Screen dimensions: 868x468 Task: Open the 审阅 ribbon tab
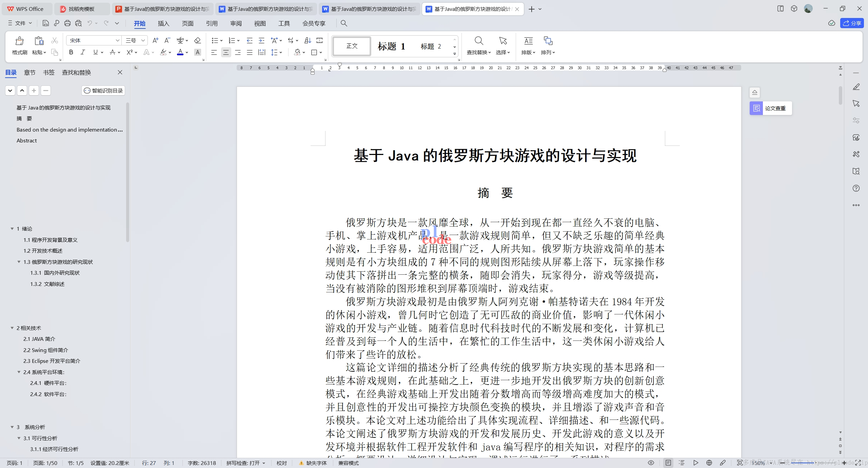click(236, 23)
